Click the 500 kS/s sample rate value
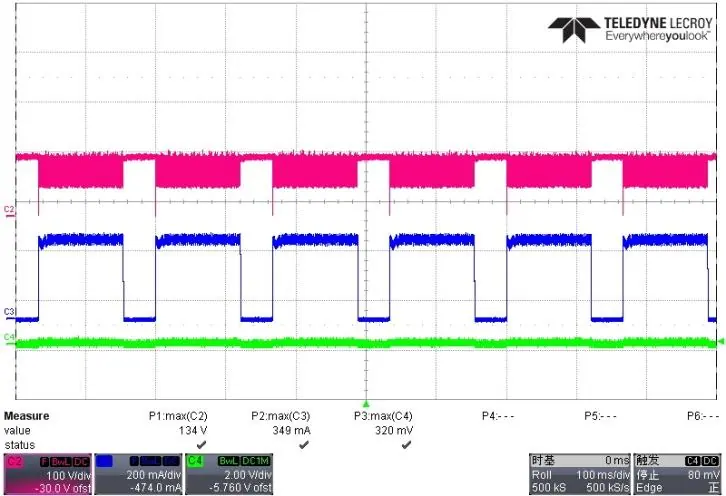 point(608,488)
